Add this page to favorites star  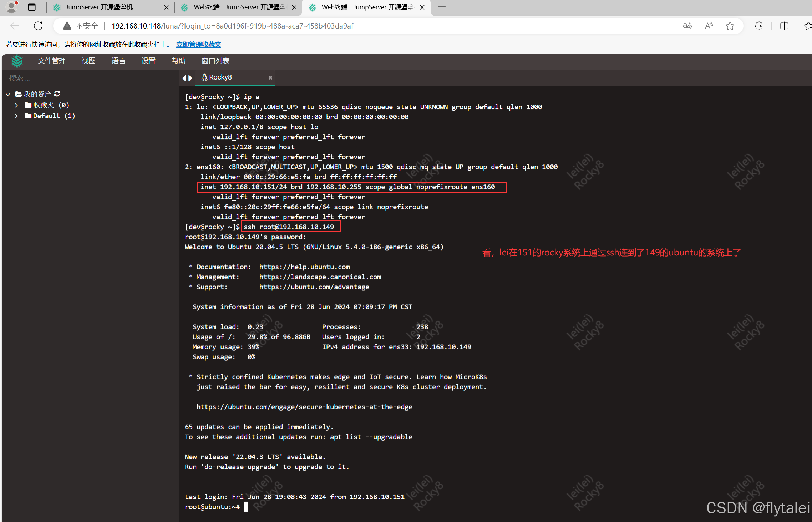click(730, 26)
